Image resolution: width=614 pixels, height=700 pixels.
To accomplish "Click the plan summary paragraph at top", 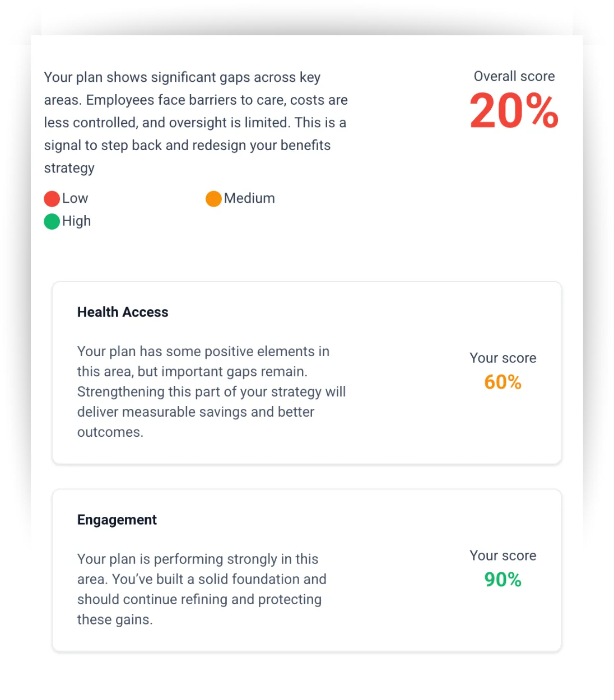I will tap(196, 123).
